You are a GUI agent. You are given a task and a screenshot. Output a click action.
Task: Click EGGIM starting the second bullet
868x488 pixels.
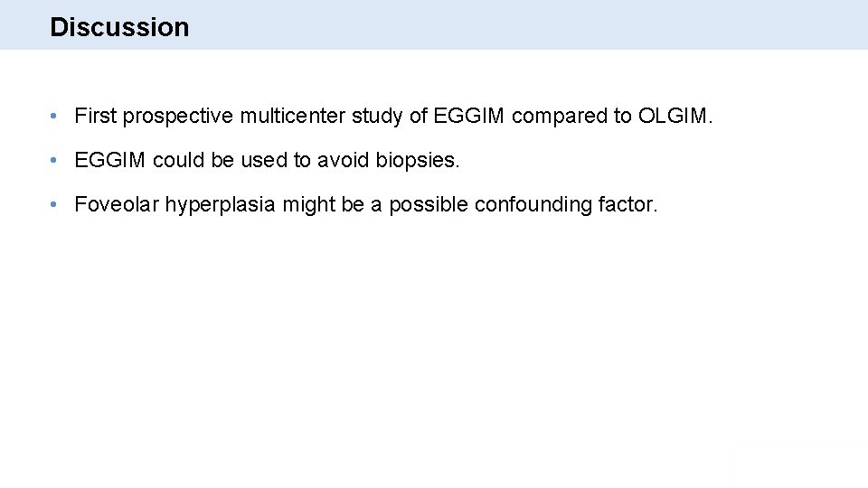(109, 160)
